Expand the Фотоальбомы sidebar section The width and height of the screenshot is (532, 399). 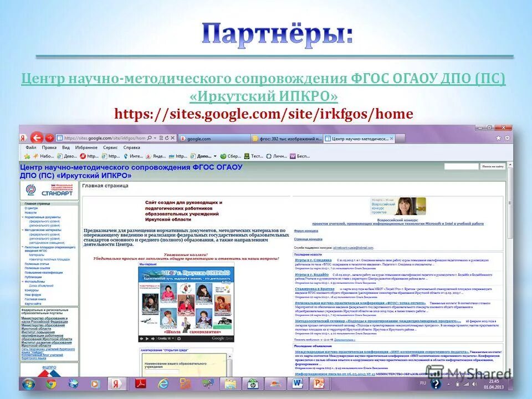(x=23, y=281)
